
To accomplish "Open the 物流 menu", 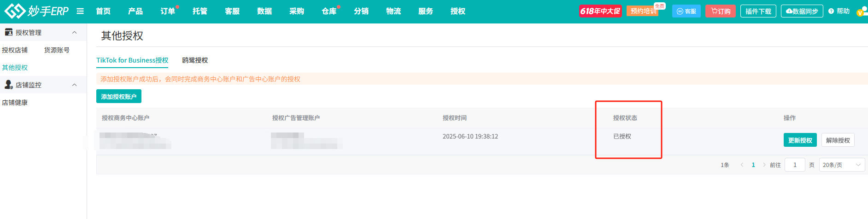I will (x=393, y=11).
